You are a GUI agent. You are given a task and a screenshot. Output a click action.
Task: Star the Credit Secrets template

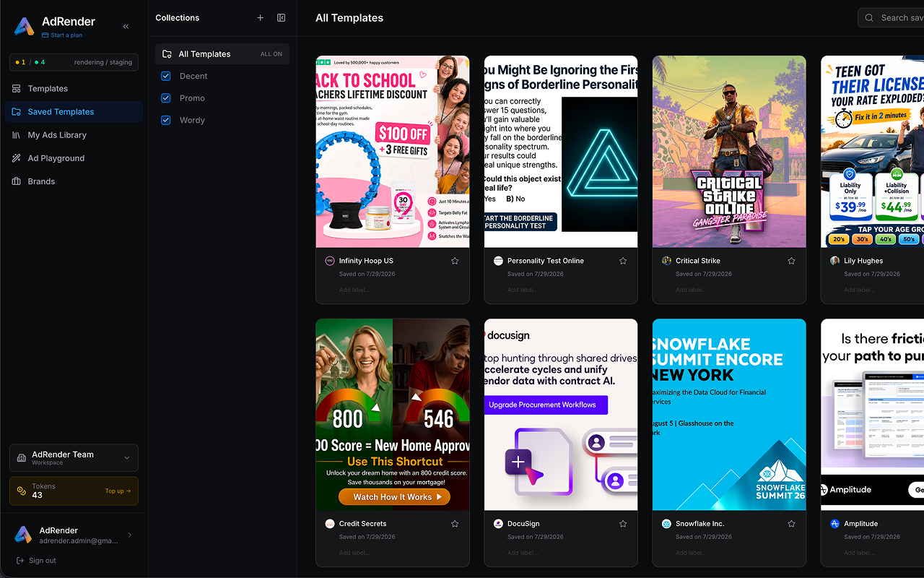(x=455, y=524)
